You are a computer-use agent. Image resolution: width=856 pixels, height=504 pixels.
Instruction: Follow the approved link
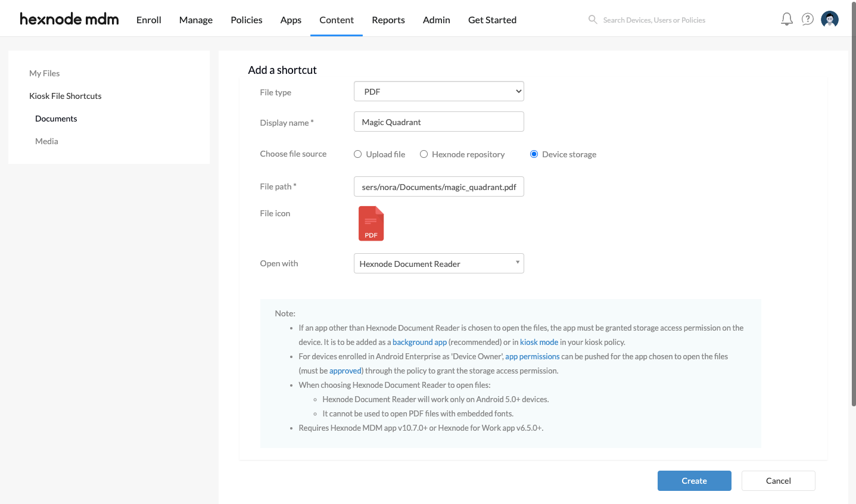345,371
